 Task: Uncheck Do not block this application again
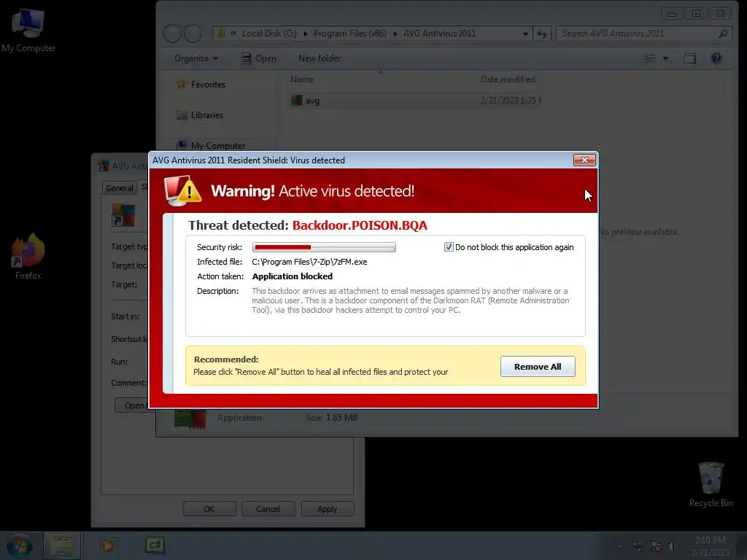point(449,246)
